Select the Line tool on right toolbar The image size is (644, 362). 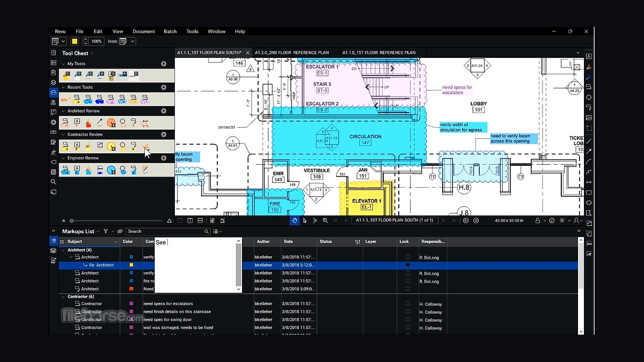(x=589, y=141)
